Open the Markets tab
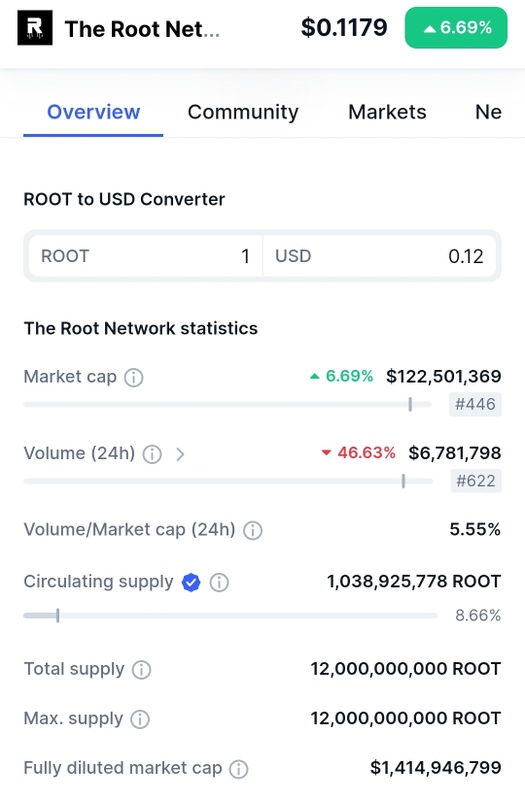The width and height of the screenshot is (525, 800). [387, 112]
